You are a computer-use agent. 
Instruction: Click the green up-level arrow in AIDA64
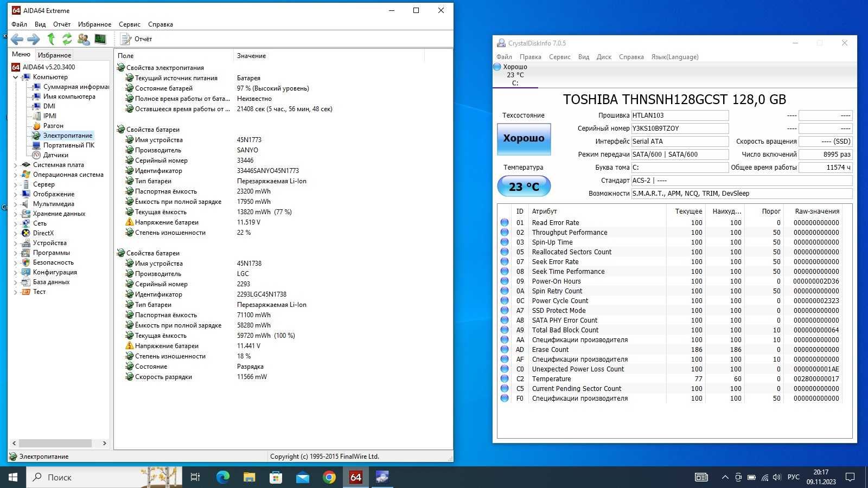tap(51, 39)
